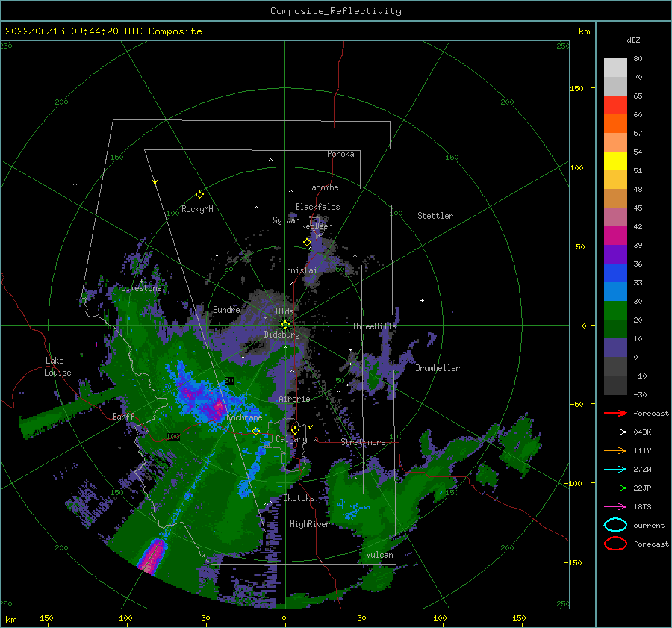Click the magenta swatch in dBZ scale

[615, 235]
